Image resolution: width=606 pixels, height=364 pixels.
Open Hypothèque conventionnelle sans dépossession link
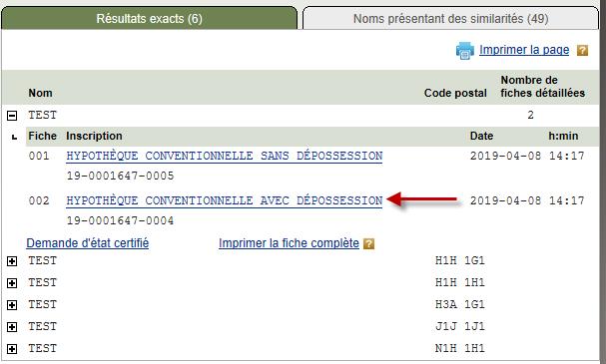click(225, 156)
